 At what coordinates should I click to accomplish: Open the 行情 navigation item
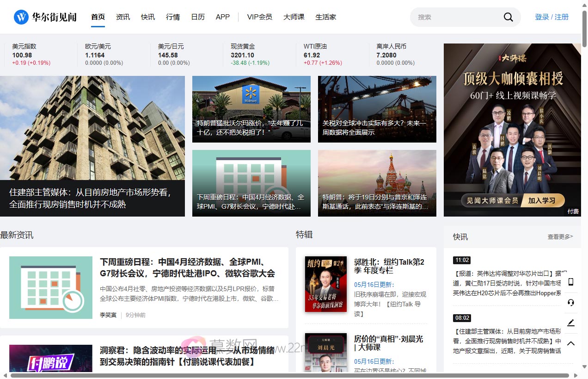173,17
